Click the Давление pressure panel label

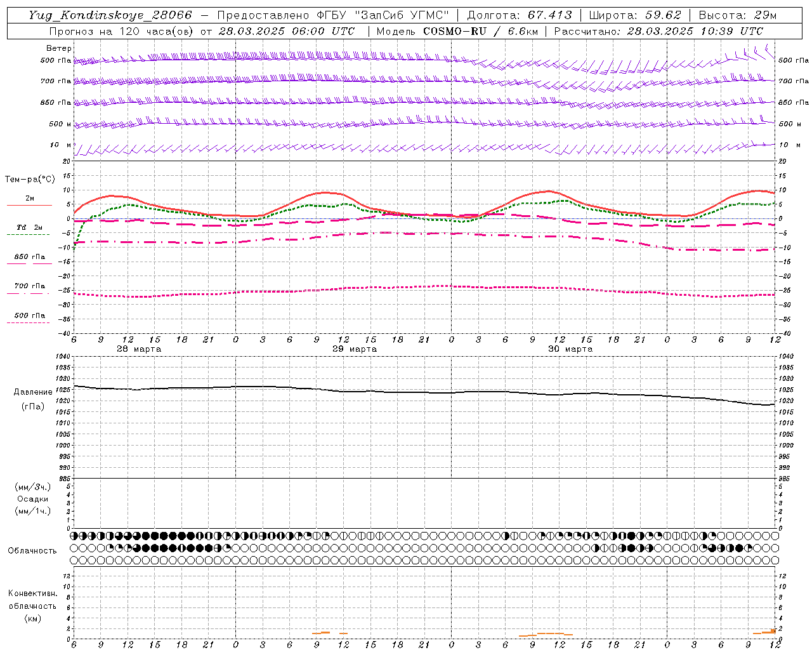33,392
